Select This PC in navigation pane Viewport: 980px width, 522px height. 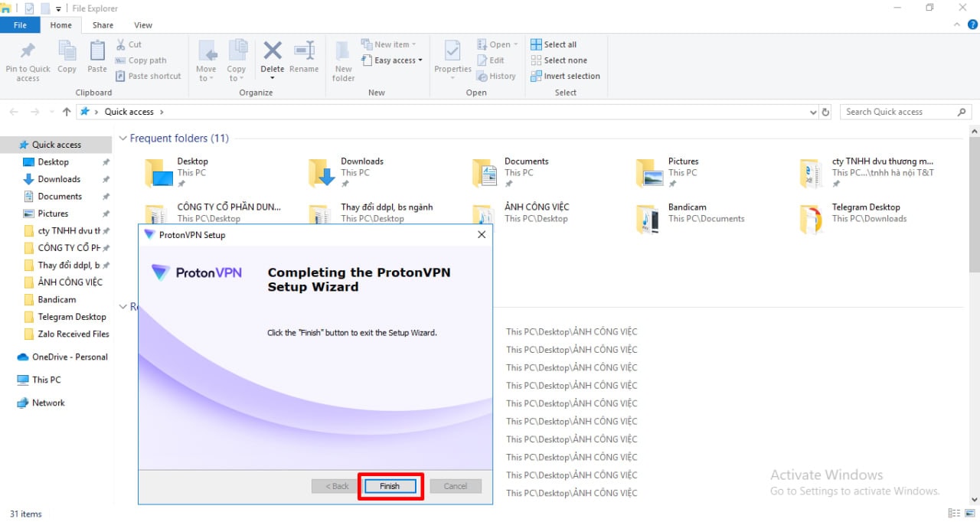pyautogui.click(x=46, y=380)
